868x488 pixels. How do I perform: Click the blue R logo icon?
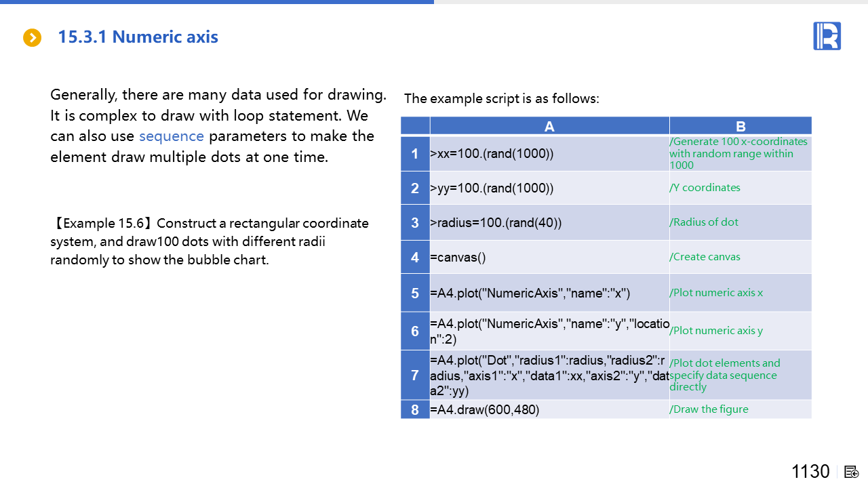point(827,36)
